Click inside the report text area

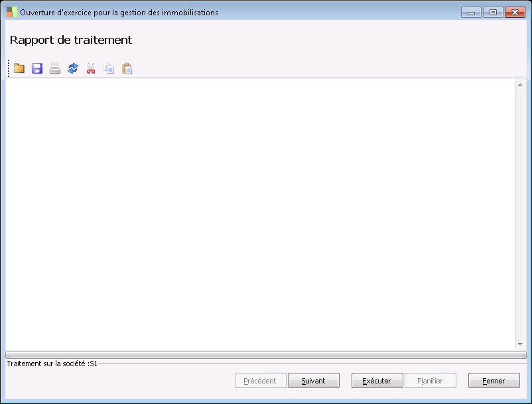[260, 214]
